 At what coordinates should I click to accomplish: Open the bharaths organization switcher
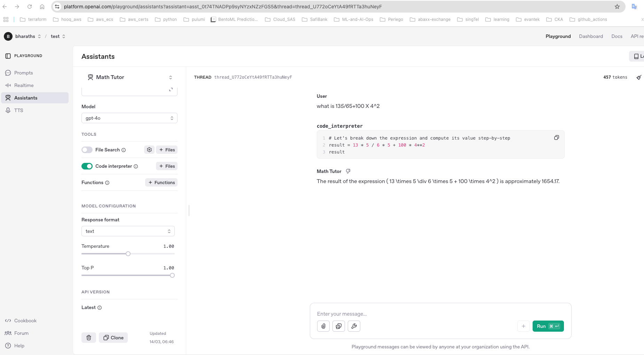(x=28, y=36)
